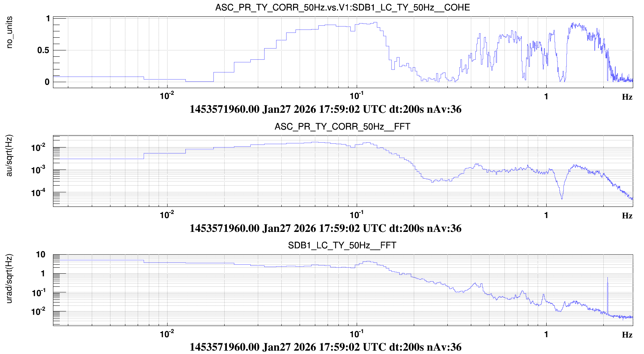The image size is (644, 354).
Task: Click the timestamp text below the coherence plot
Action: tap(325, 109)
